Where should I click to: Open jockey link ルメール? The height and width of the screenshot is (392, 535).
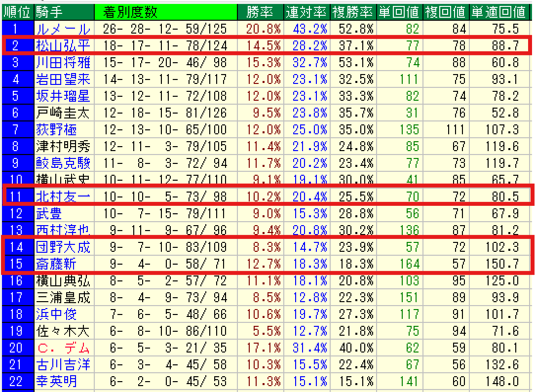(x=64, y=29)
